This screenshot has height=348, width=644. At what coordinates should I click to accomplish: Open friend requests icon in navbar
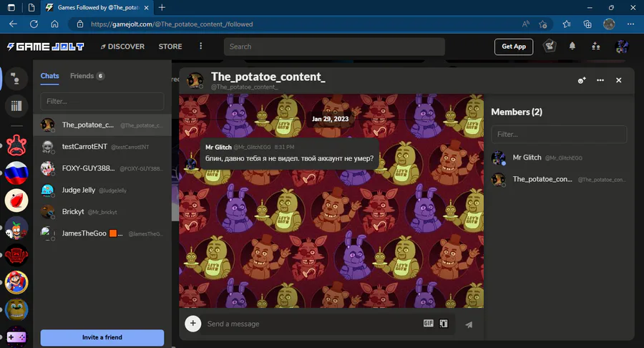point(595,47)
